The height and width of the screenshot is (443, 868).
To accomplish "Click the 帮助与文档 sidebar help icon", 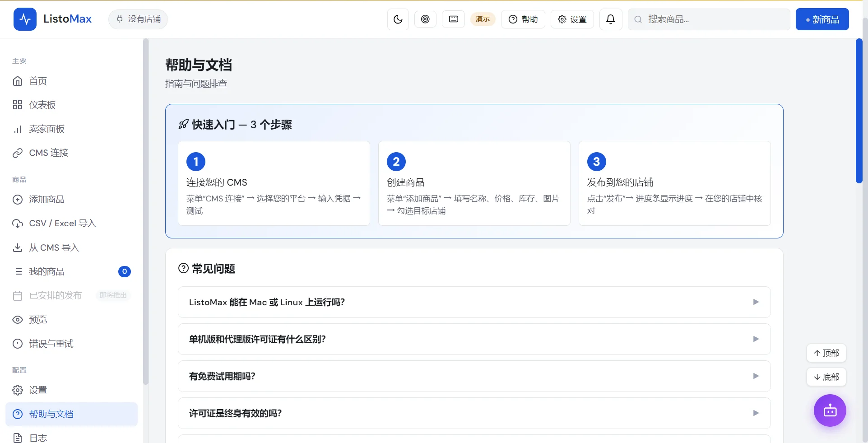I will [x=18, y=414].
